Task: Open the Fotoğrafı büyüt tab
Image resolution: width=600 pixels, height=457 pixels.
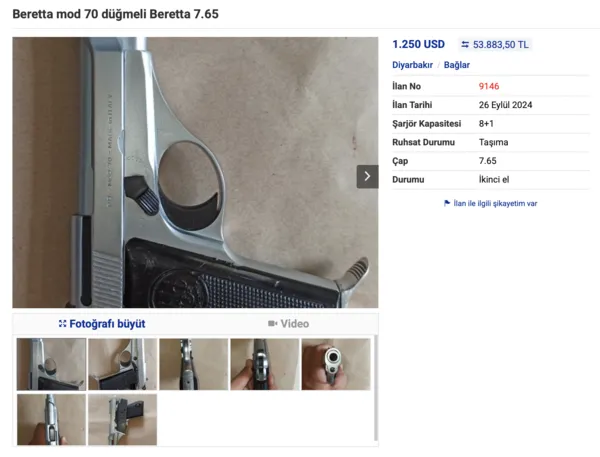Action: pyautogui.click(x=102, y=324)
